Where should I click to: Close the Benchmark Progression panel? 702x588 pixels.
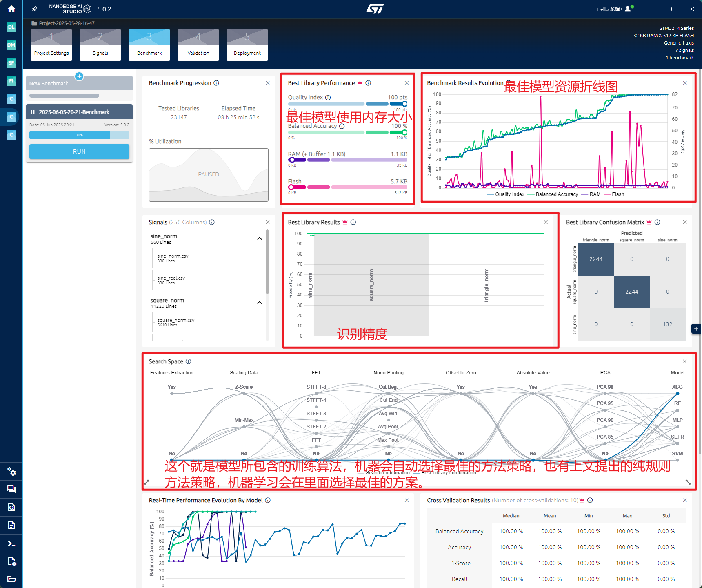click(268, 83)
